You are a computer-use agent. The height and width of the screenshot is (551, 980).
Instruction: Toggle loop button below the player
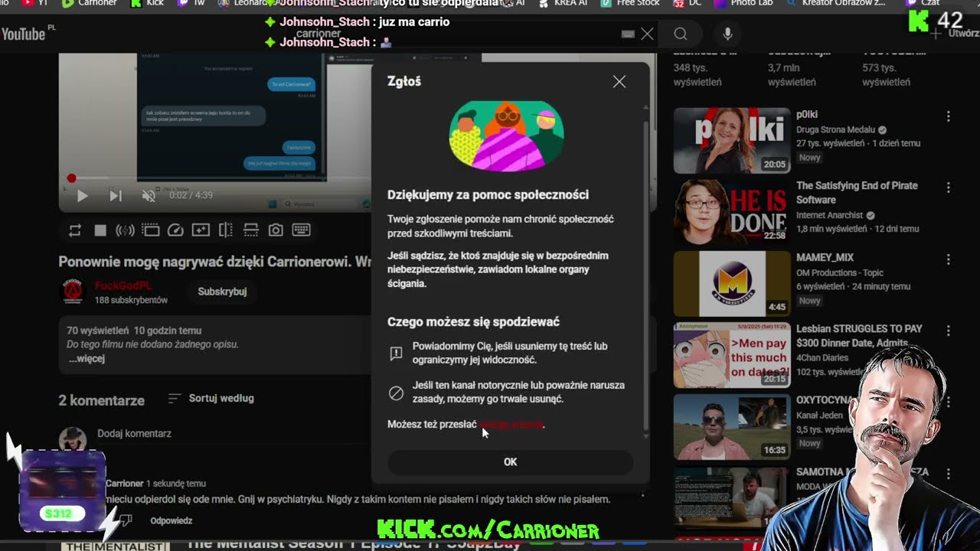point(75,230)
